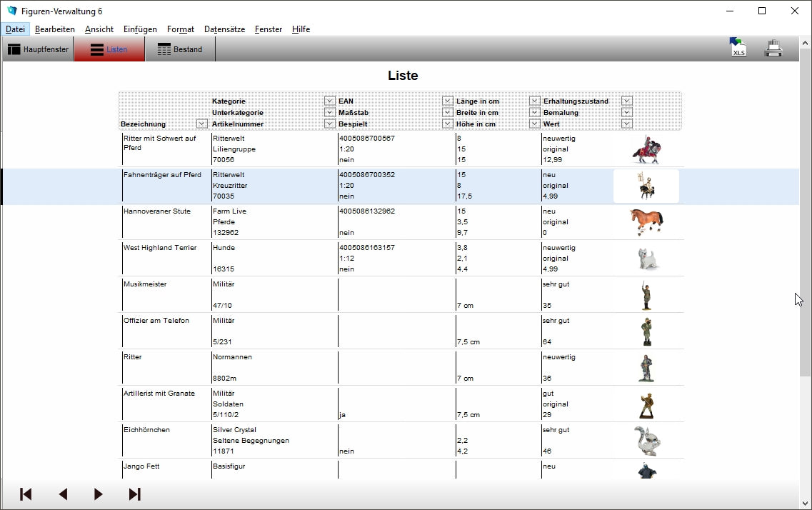Go to previous record arrow

click(x=63, y=494)
